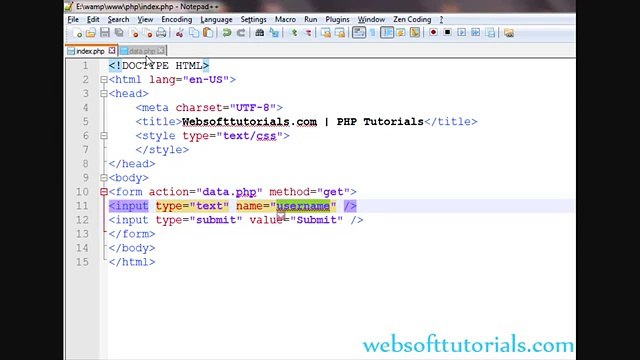Open the Zen Coding menu
This screenshot has height=360, width=640.
point(412,20)
